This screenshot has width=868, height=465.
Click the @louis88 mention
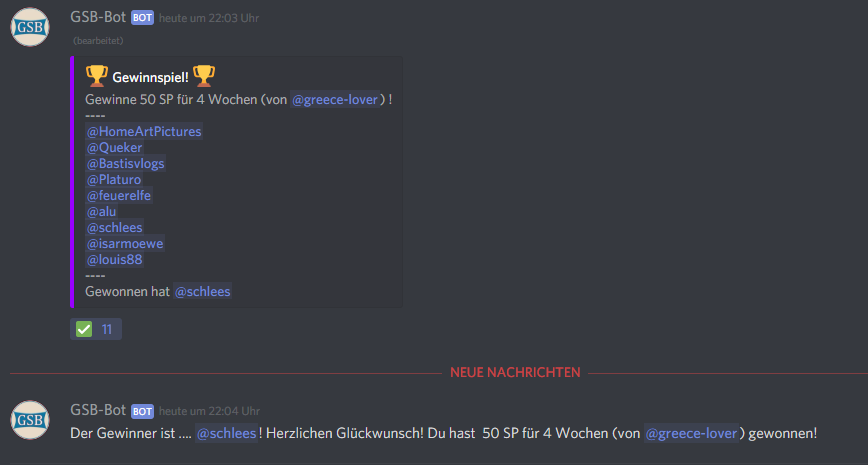pos(115,260)
